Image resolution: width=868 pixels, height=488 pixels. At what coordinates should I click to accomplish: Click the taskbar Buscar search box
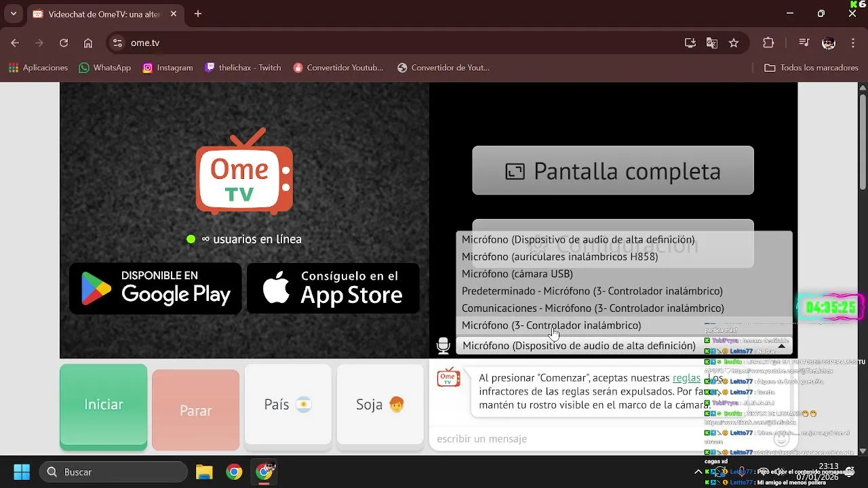click(114, 472)
